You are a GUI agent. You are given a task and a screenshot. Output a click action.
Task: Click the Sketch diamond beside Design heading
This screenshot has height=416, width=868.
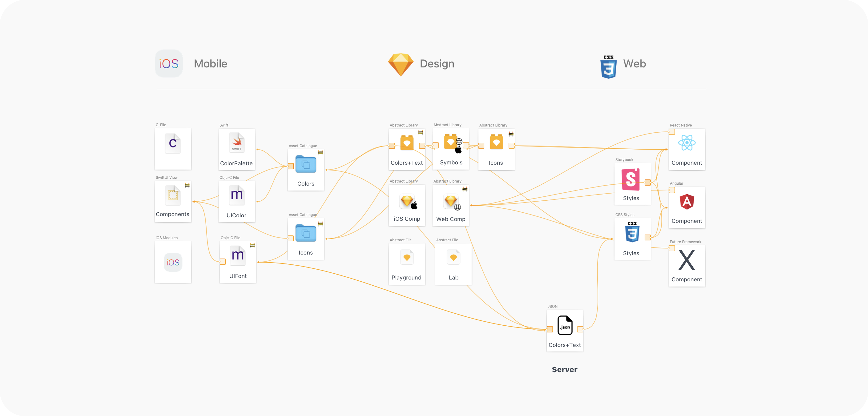(400, 64)
